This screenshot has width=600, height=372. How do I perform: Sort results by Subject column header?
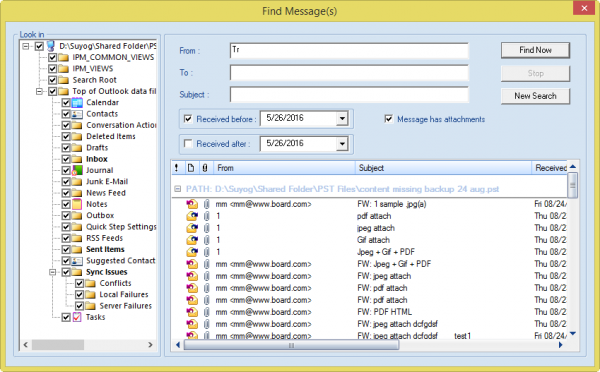click(x=443, y=168)
